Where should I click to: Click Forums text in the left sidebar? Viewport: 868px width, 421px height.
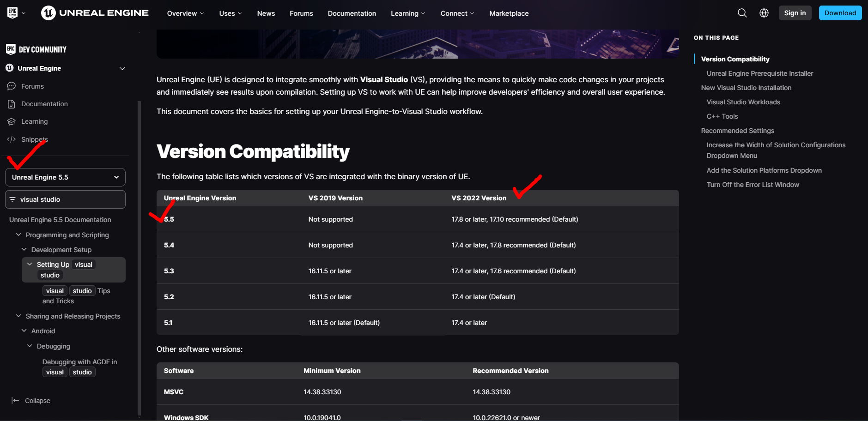point(32,86)
